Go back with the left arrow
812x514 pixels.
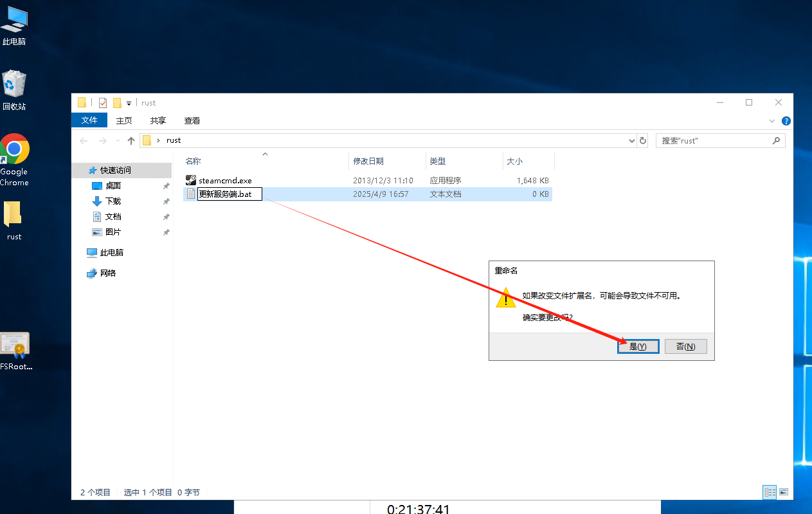[84, 140]
